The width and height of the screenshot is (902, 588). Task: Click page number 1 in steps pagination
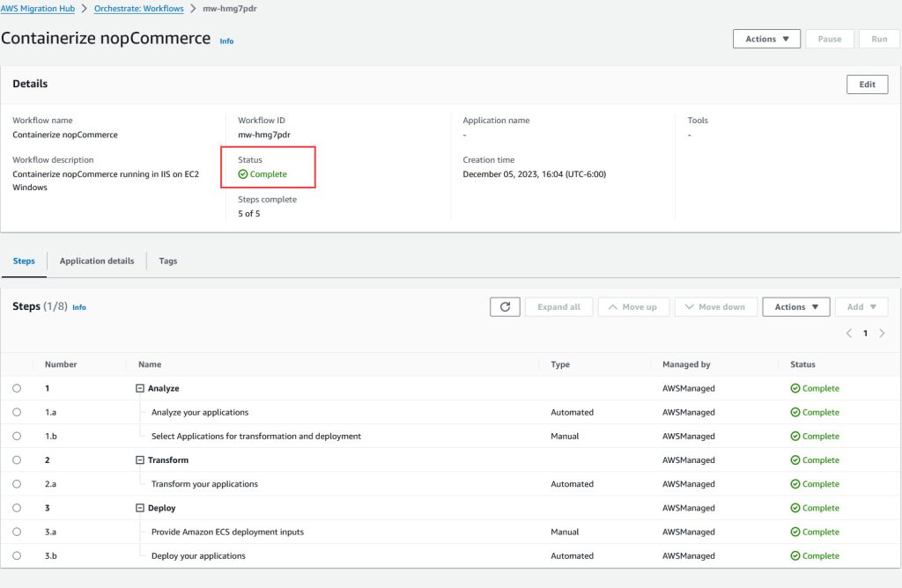click(x=865, y=334)
